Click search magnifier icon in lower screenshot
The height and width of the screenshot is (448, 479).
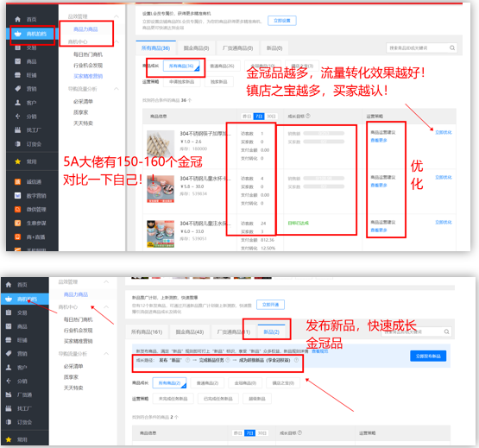coord(446,331)
